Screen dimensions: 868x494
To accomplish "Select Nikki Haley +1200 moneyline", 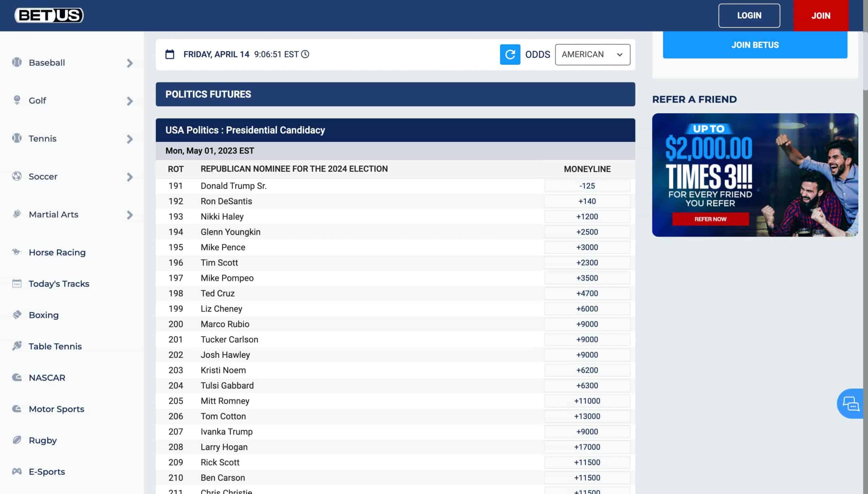I will coord(587,217).
